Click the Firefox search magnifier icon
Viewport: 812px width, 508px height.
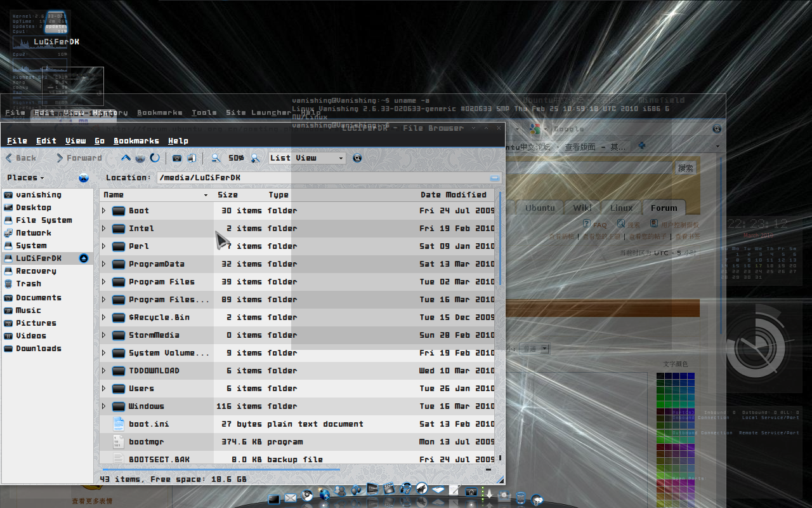[717, 129]
